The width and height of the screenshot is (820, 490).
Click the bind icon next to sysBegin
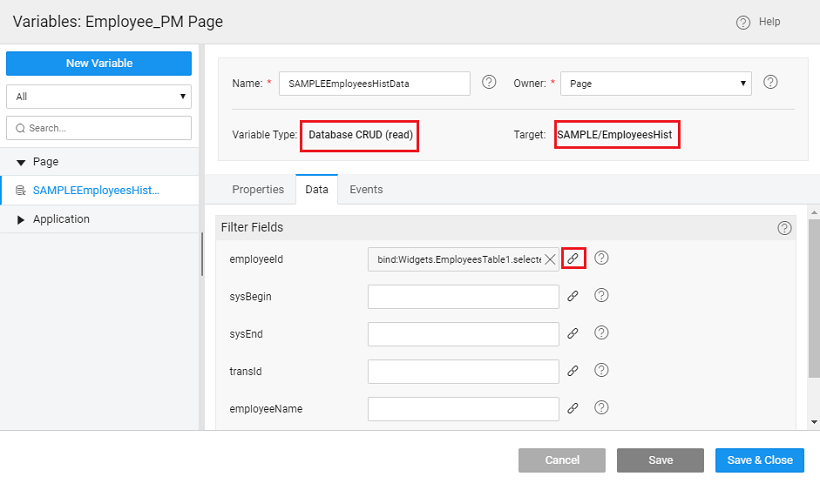point(573,296)
